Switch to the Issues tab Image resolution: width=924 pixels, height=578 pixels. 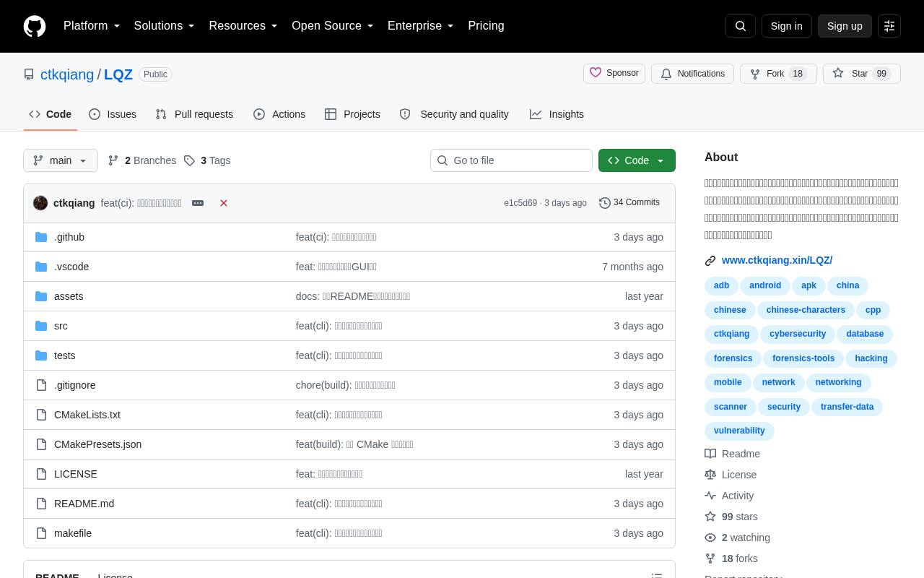click(x=113, y=114)
